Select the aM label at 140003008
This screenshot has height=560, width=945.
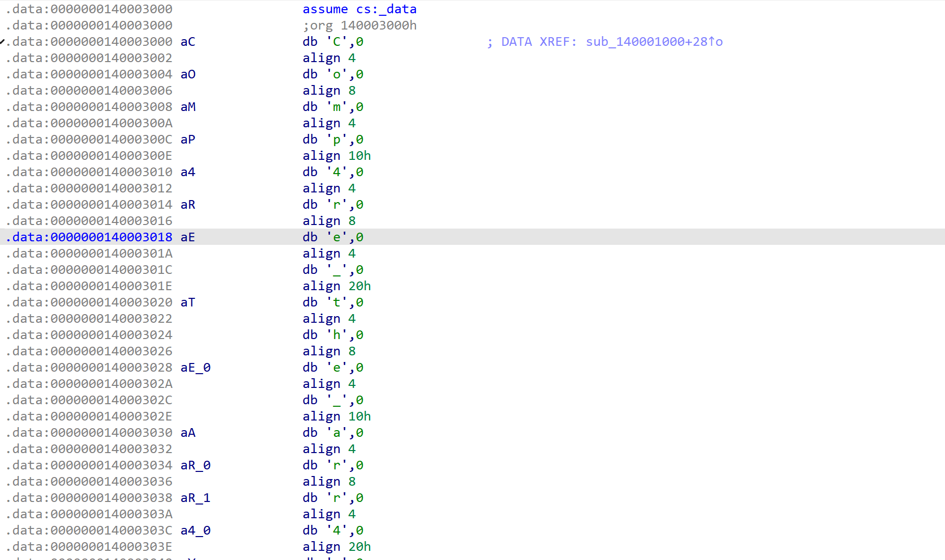click(187, 106)
